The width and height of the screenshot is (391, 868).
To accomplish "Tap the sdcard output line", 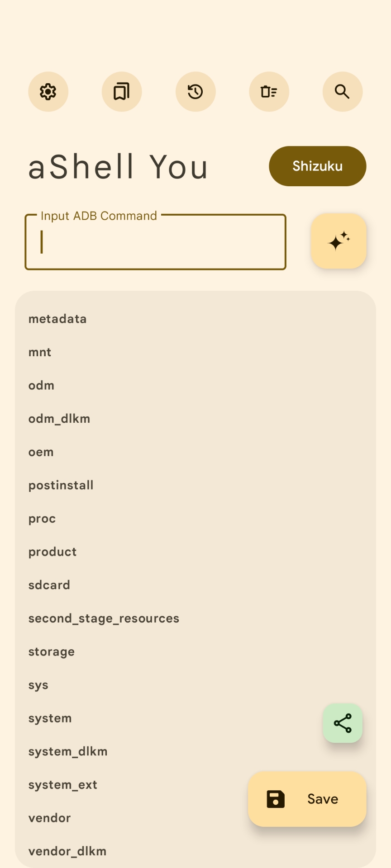I will point(49,585).
